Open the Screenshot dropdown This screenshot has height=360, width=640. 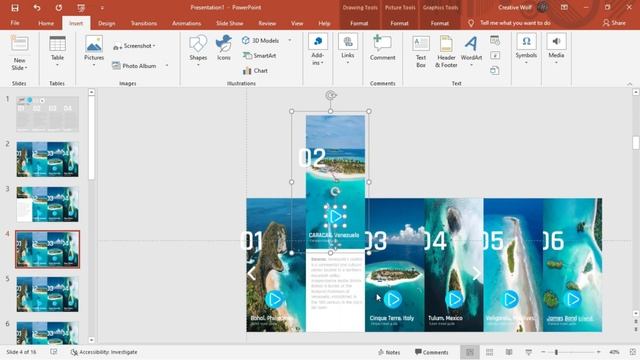[x=135, y=46]
